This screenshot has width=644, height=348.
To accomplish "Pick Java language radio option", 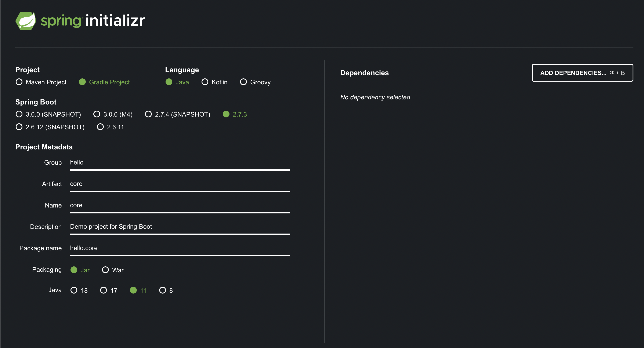I will click(169, 82).
